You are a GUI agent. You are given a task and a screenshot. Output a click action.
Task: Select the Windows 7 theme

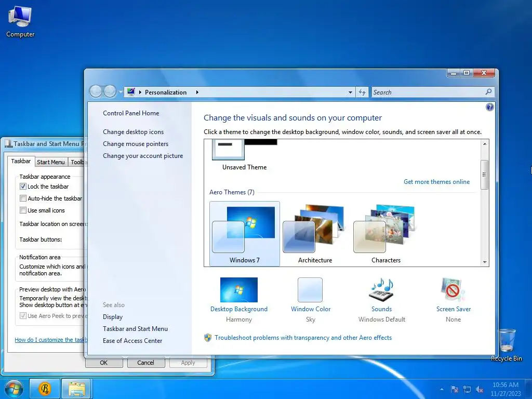coord(245,233)
